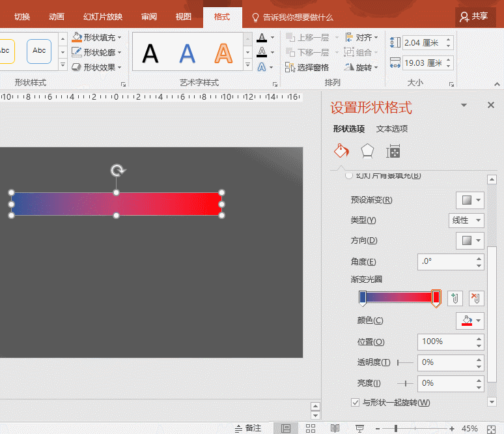
Task: Switch to the 审阅 ribbon tab
Action: [x=149, y=17]
